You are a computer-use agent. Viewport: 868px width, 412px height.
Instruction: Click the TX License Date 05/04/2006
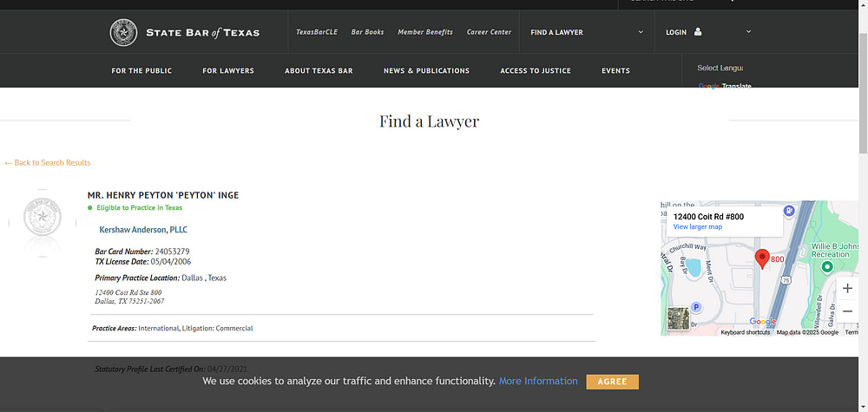[143, 262]
